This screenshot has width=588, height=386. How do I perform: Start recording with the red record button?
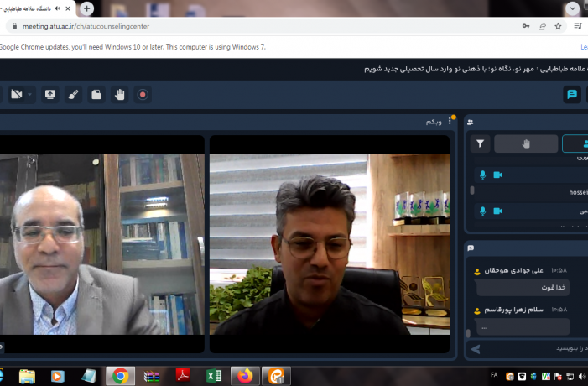point(143,94)
